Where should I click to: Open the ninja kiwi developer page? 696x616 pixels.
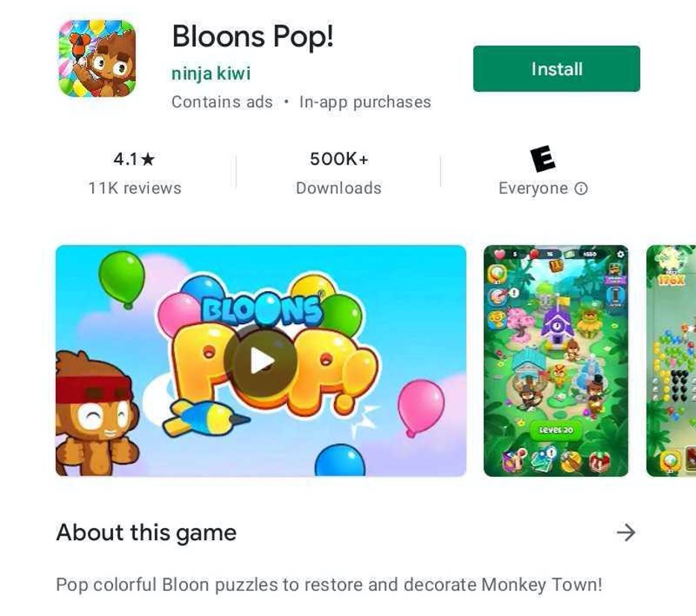click(211, 74)
